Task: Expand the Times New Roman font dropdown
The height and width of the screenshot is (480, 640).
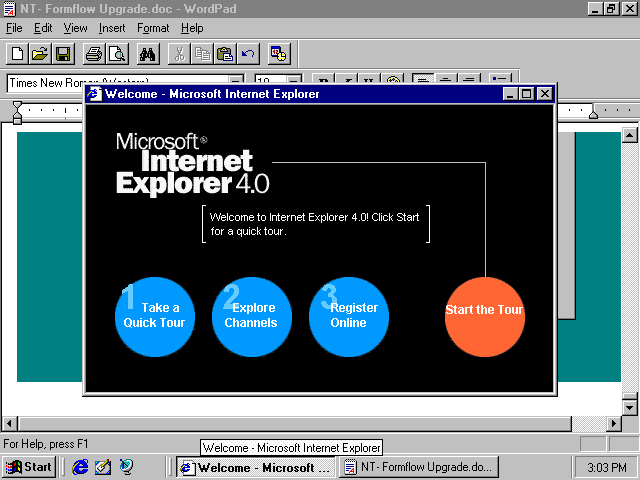Action: tap(236, 83)
